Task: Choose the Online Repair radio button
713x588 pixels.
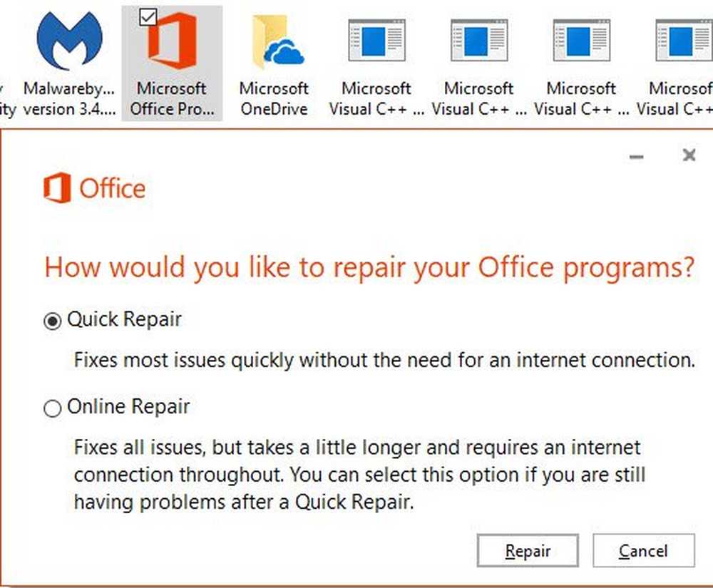Action: pyautogui.click(x=52, y=408)
